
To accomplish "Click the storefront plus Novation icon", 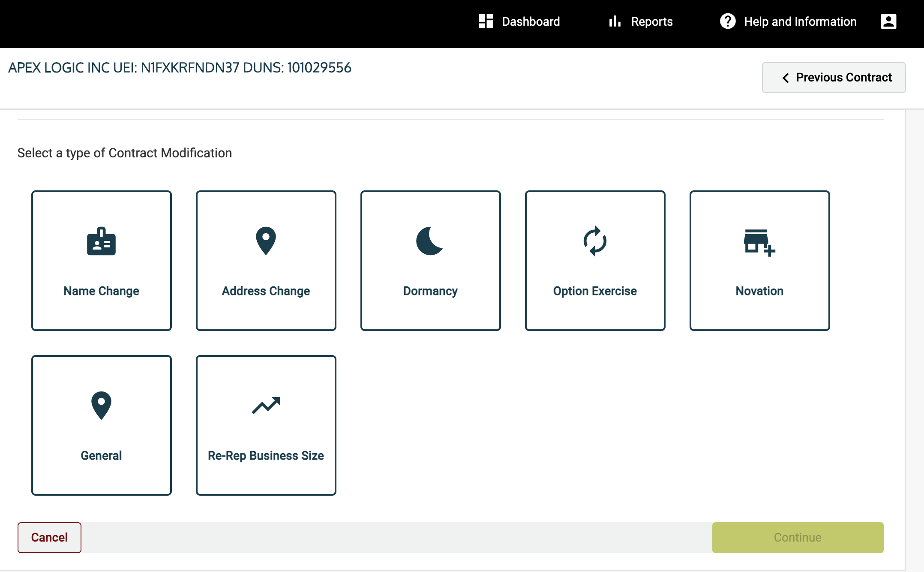I will click(759, 242).
